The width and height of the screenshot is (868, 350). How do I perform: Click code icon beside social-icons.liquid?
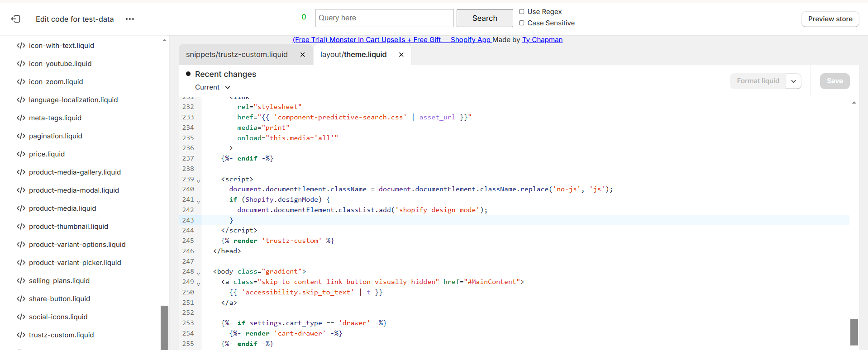(21, 317)
